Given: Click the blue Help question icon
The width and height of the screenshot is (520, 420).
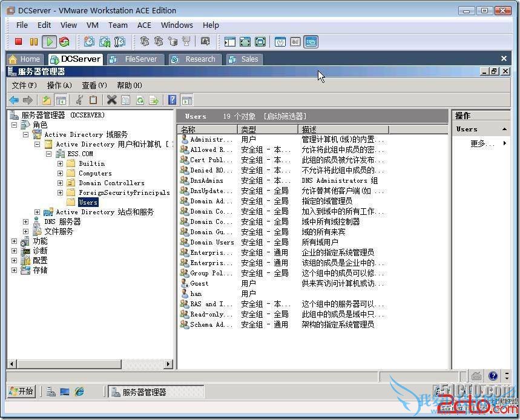Looking at the screenshot, I should tap(172, 100).
